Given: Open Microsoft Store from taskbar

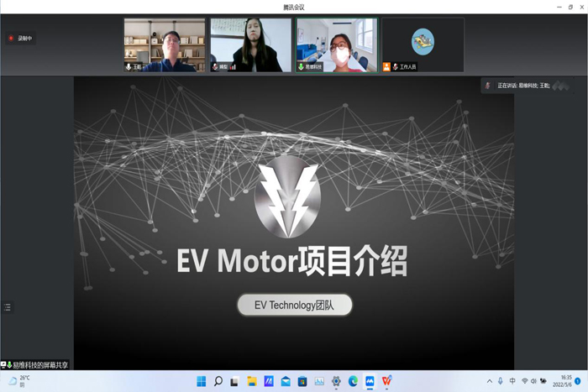Looking at the screenshot, I should pyautogui.click(x=302, y=381).
